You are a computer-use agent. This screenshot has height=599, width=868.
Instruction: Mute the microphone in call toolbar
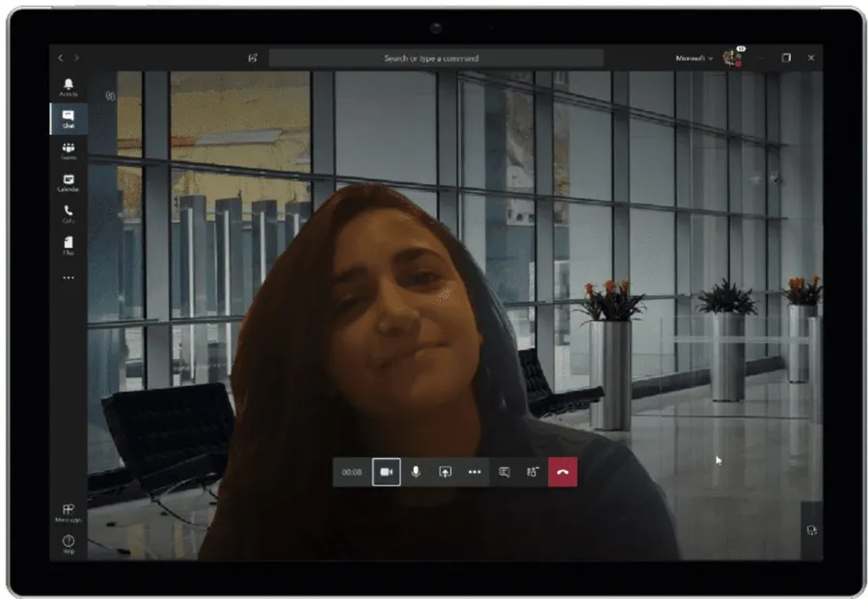416,472
